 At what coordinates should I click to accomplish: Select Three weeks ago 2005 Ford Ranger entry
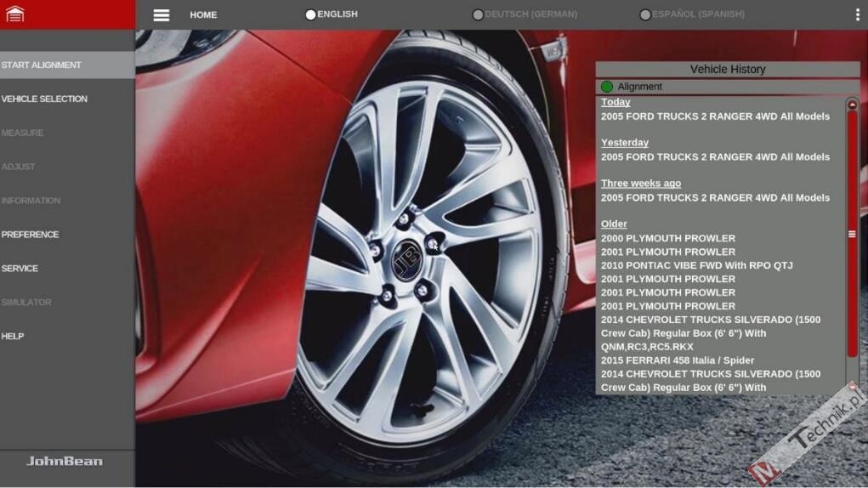click(715, 197)
